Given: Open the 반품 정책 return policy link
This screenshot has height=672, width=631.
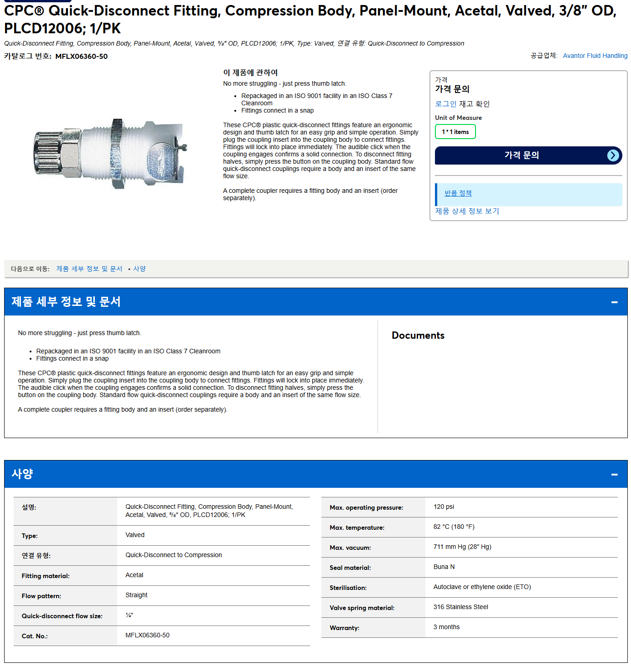Looking at the screenshot, I should point(458,193).
